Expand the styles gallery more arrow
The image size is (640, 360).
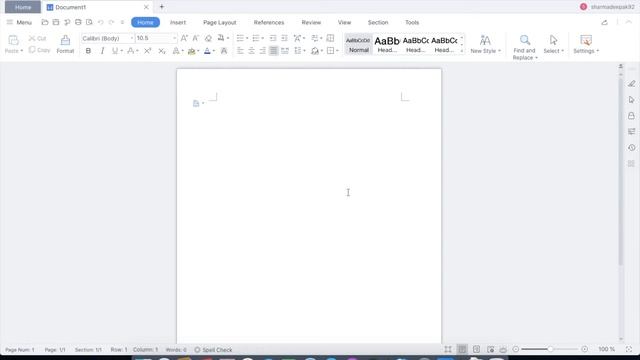pyautogui.click(x=462, y=51)
